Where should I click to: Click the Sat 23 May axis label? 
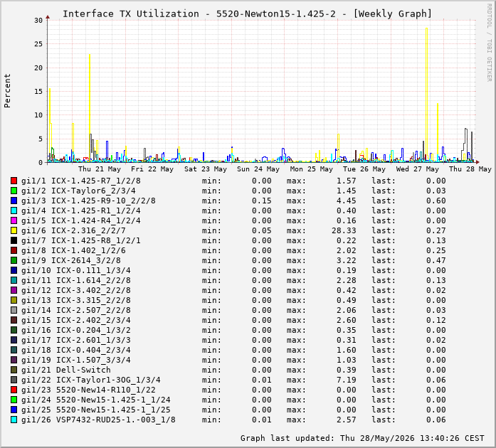[206, 169]
